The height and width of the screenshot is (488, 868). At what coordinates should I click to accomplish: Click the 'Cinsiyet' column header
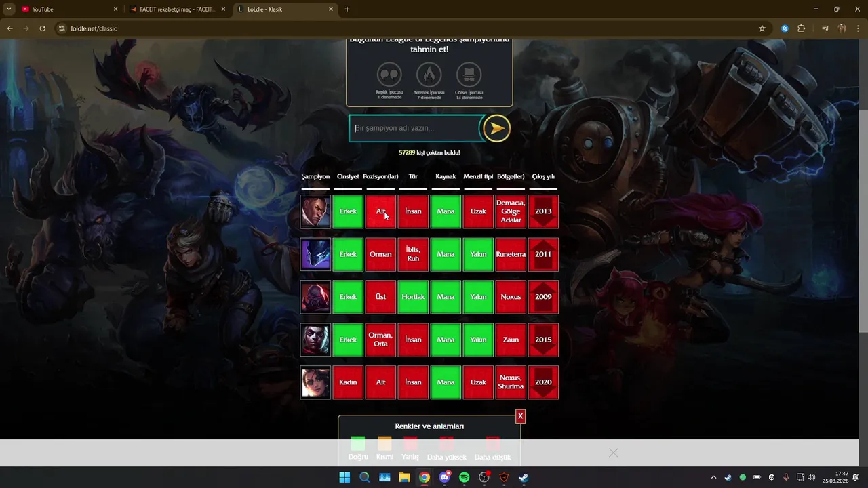pyautogui.click(x=348, y=177)
